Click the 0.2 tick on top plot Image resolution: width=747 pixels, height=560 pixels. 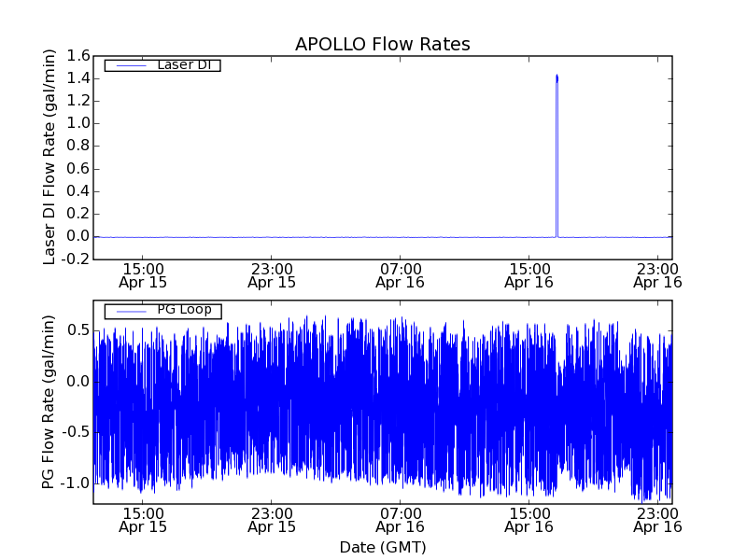point(78,214)
